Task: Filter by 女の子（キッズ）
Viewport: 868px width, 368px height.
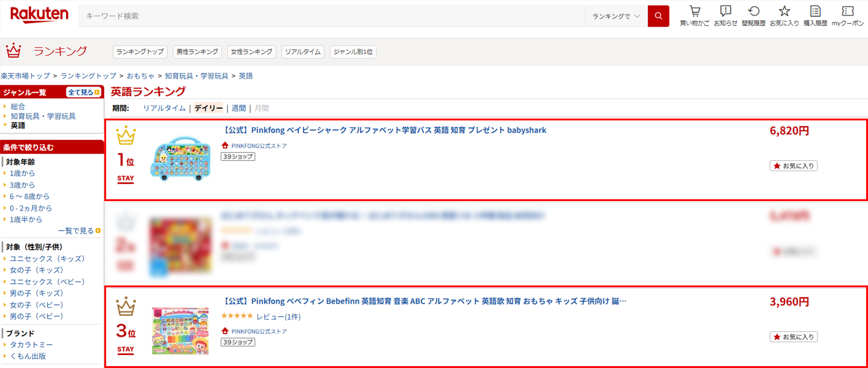Action: [x=36, y=270]
